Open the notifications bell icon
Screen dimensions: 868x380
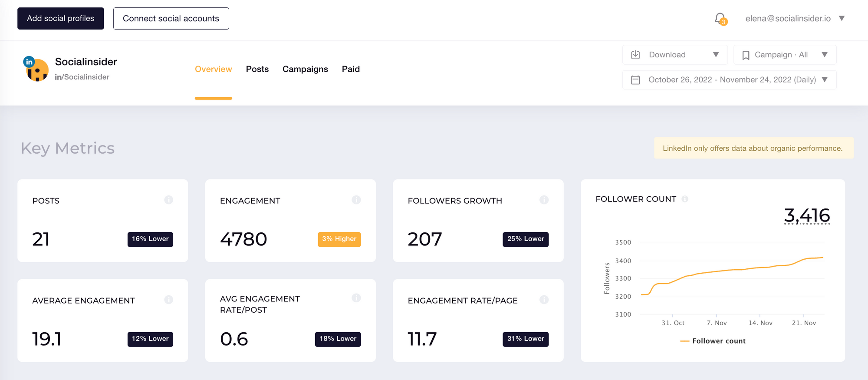pyautogui.click(x=720, y=19)
